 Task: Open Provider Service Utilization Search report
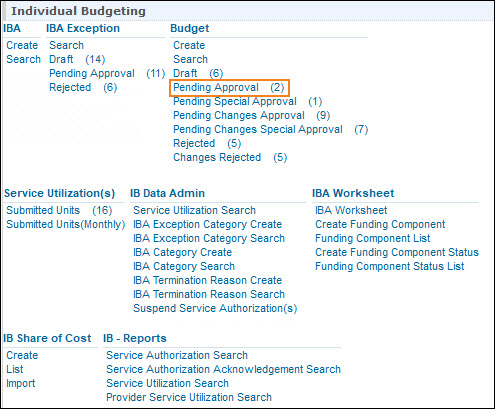pyautogui.click(x=189, y=397)
